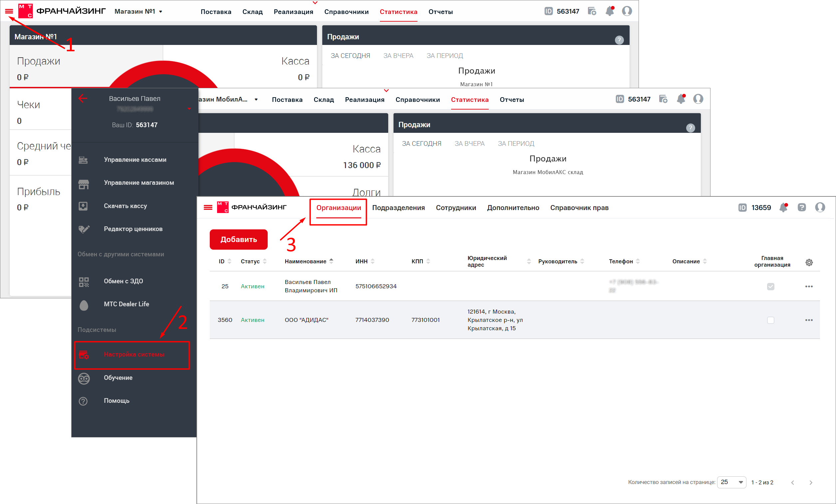
Task: Click ИНН value 575106652934
Action: click(376, 287)
